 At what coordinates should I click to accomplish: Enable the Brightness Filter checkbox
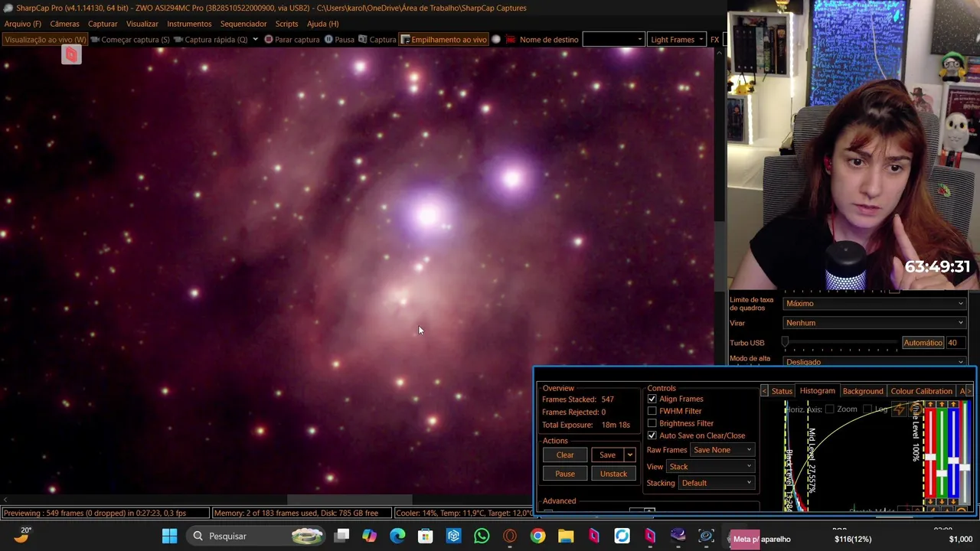(x=652, y=423)
